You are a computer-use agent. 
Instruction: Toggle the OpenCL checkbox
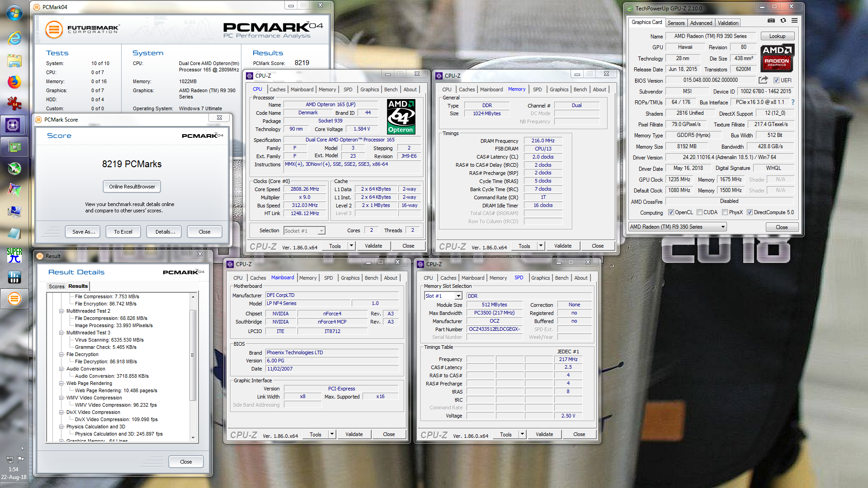coord(671,212)
